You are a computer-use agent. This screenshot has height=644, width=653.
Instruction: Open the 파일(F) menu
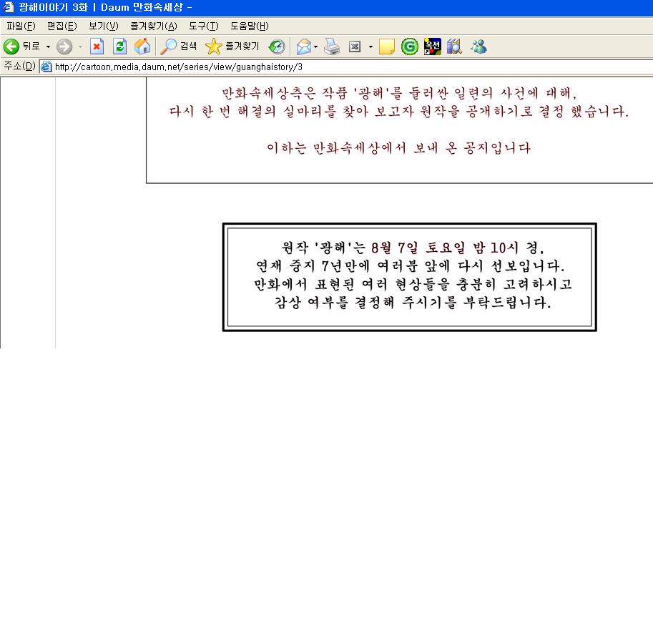pyautogui.click(x=20, y=26)
